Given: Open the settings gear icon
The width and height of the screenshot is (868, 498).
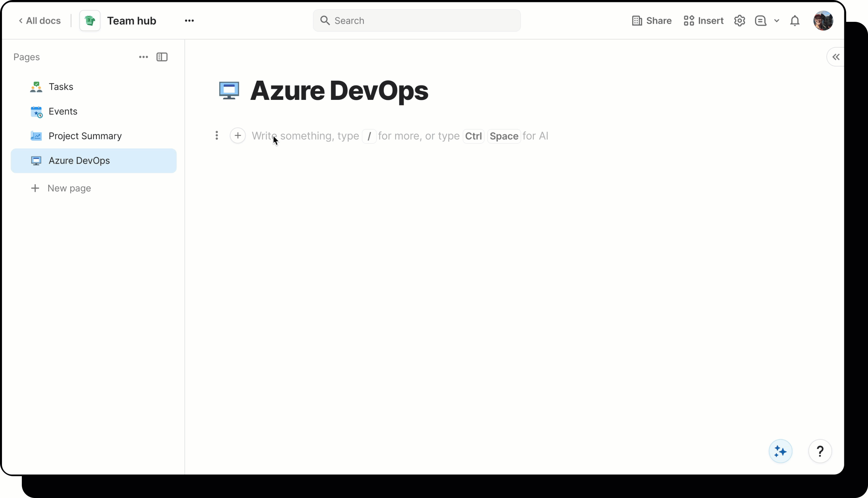Looking at the screenshot, I should (x=739, y=21).
